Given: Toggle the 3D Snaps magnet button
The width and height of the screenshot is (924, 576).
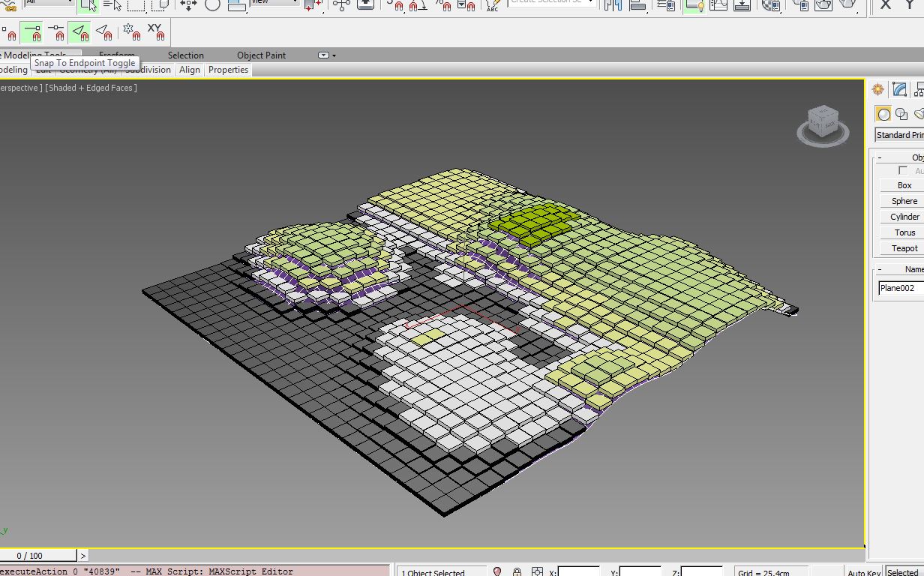Looking at the screenshot, I should 394,5.
